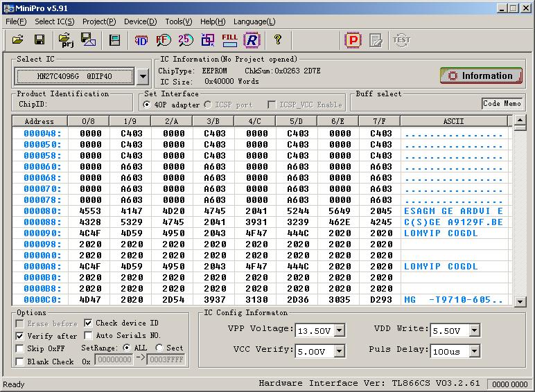Open Puls Delay 100us dropdown

474,351
